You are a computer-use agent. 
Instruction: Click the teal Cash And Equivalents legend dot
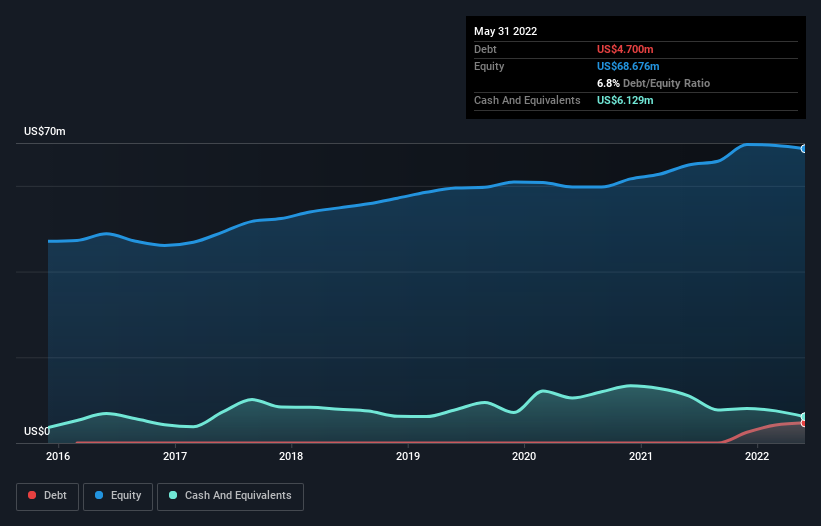point(174,496)
